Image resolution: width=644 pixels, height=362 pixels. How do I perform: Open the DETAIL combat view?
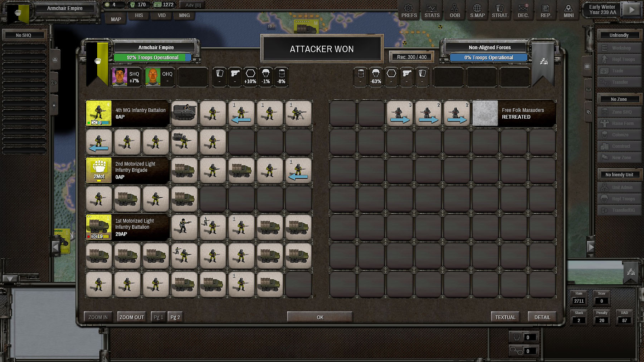[542, 317]
